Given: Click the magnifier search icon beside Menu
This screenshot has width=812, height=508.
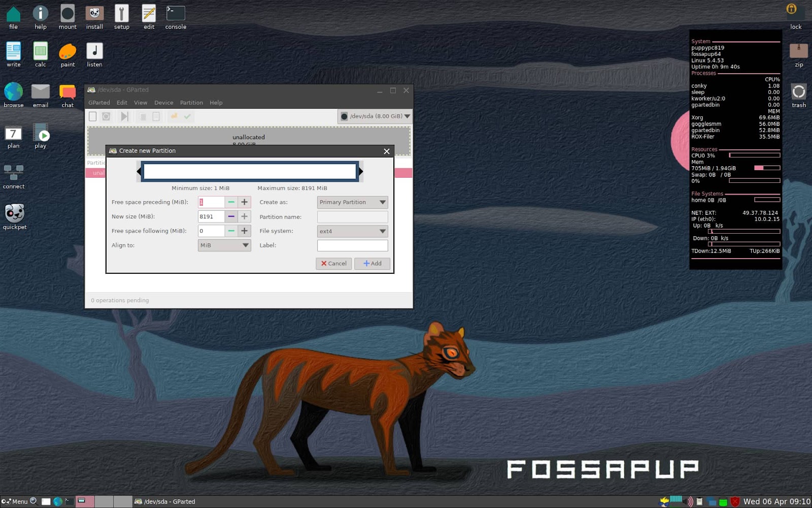Looking at the screenshot, I should pyautogui.click(x=33, y=501).
